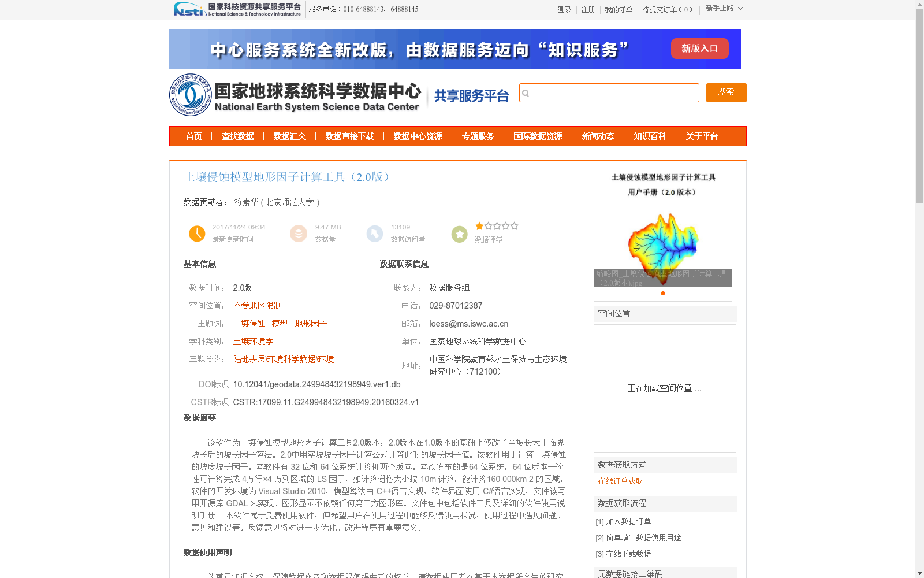Click the first gold rating star

tap(479, 226)
